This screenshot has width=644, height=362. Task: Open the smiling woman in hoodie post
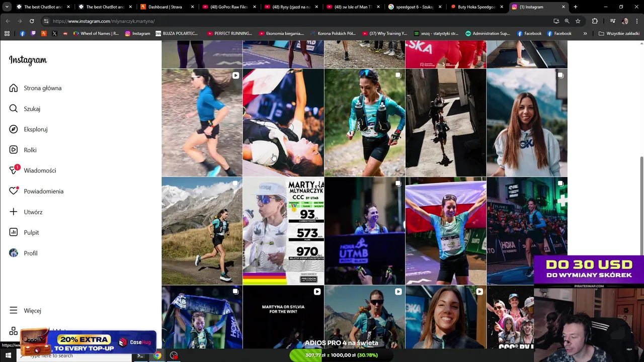[x=527, y=123]
